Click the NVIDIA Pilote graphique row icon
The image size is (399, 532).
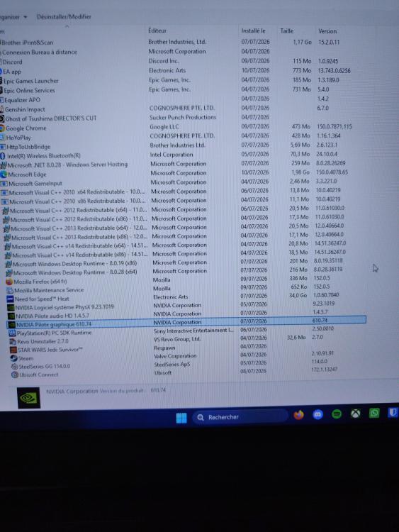[12, 324]
